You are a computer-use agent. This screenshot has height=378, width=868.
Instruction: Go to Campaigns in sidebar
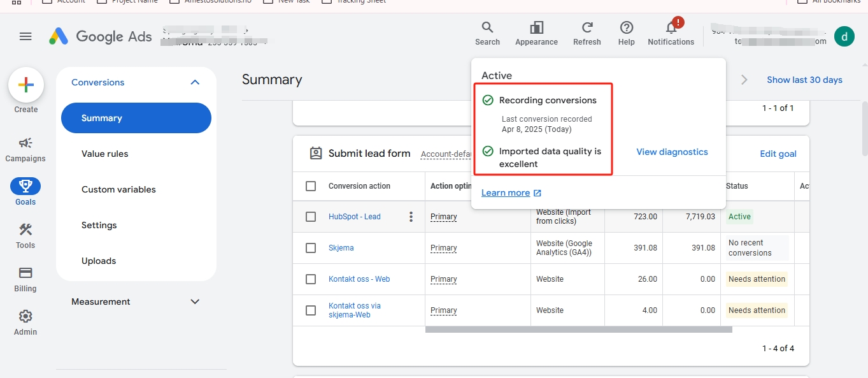click(x=25, y=150)
